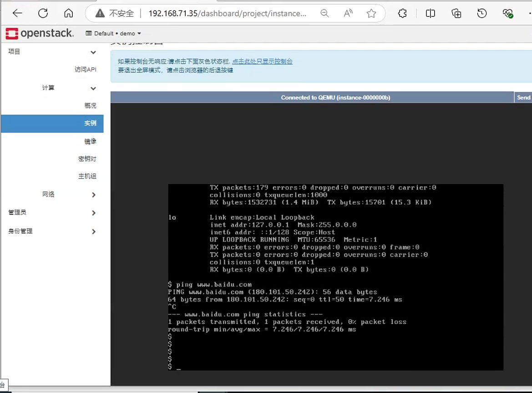The height and width of the screenshot is (393, 532).
Task: Open 镜像 images in the sidebar
Action: coord(90,141)
